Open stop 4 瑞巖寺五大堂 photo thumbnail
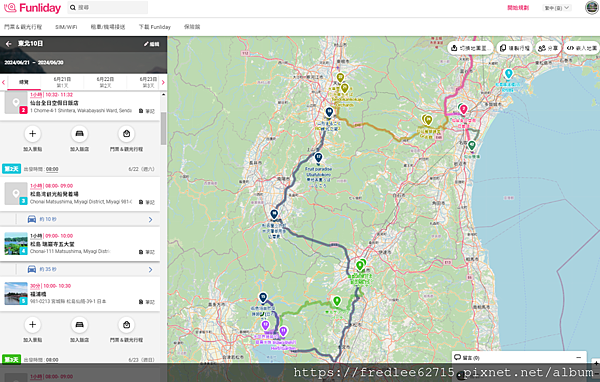Viewport: 600px width, 382px height. pos(16,243)
